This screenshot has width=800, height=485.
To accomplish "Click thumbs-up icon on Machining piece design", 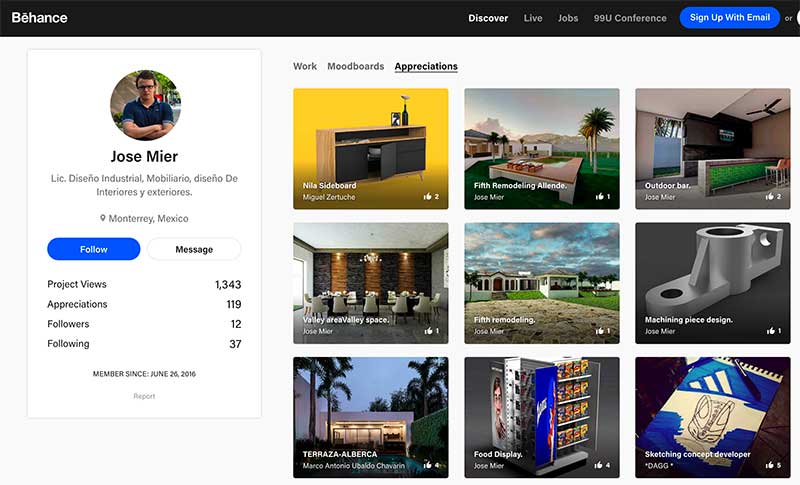I will [x=770, y=331].
